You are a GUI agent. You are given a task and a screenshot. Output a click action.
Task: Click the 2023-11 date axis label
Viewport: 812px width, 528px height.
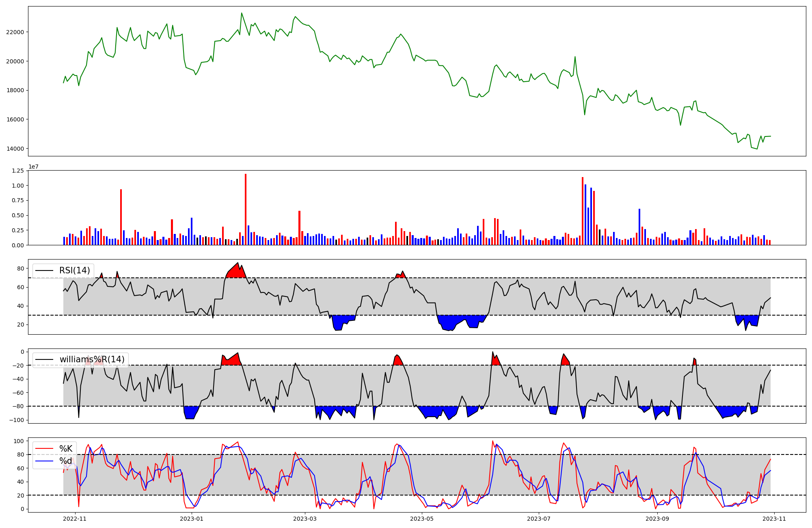[774, 519]
